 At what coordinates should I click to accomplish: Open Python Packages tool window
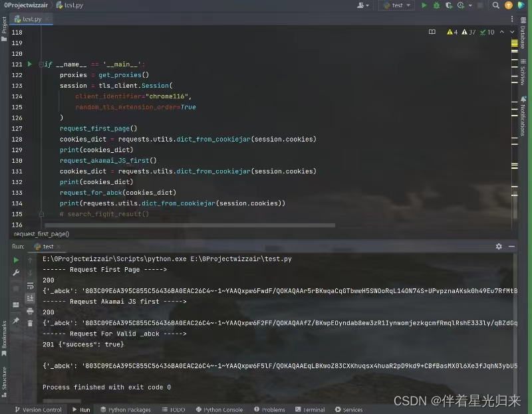[x=126, y=409]
